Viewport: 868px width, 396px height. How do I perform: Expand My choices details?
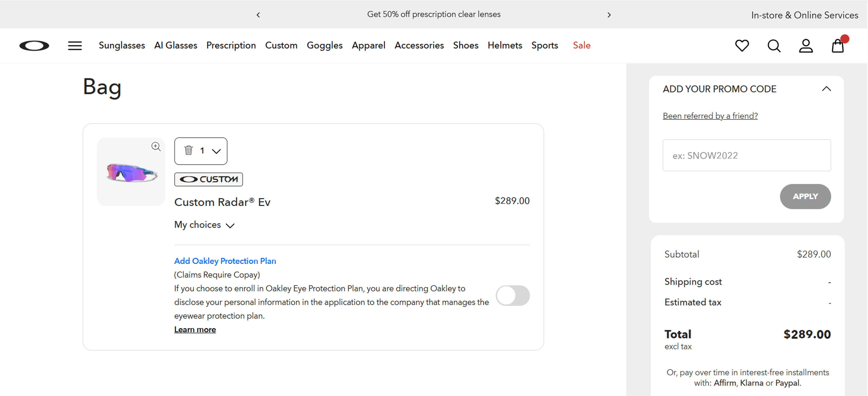coord(204,225)
